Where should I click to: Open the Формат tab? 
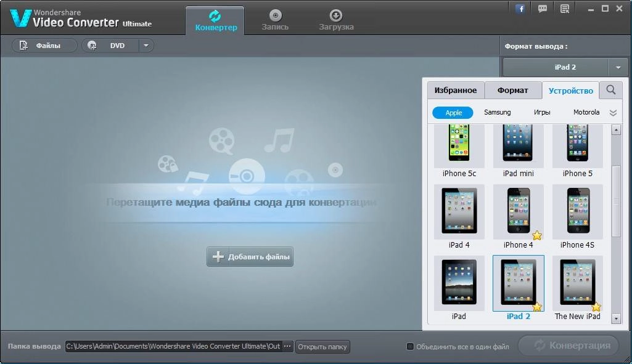tap(513, 90)
